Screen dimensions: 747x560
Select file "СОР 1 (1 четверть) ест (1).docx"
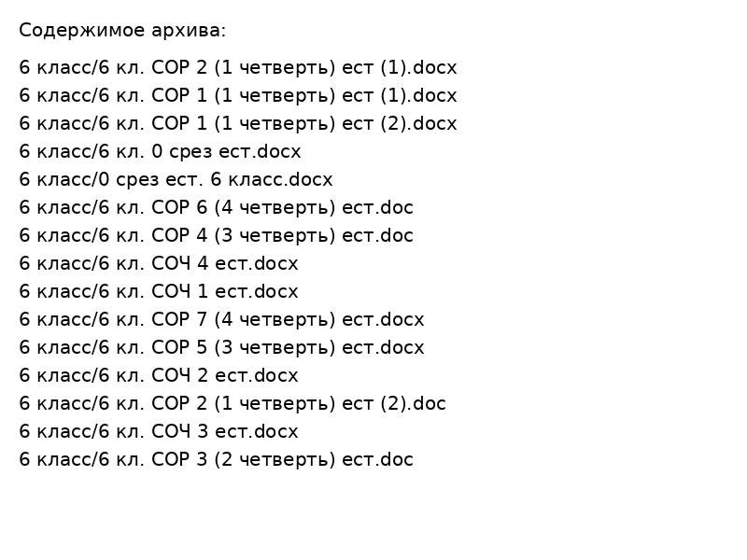[238, 96]
